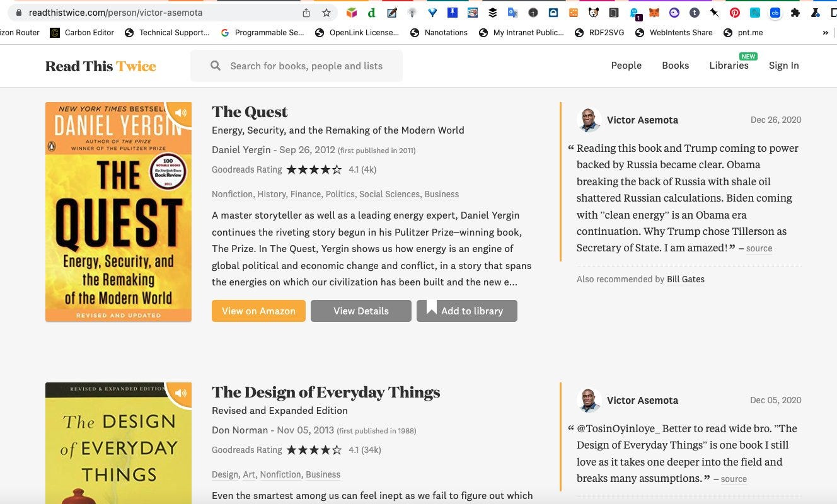Click the ghost extension icon with badge
This screenshot has width=837, height=504.
(x=635, y=14)
